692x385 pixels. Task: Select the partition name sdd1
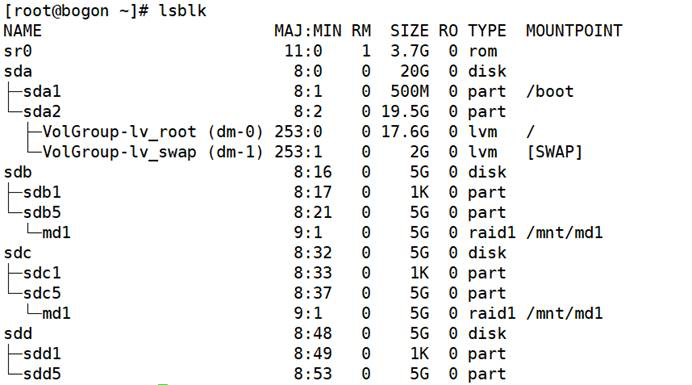(42, 354)
